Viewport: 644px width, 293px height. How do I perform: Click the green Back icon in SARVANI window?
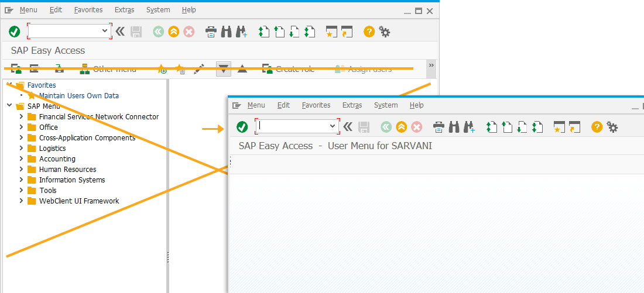pos(386,127)
